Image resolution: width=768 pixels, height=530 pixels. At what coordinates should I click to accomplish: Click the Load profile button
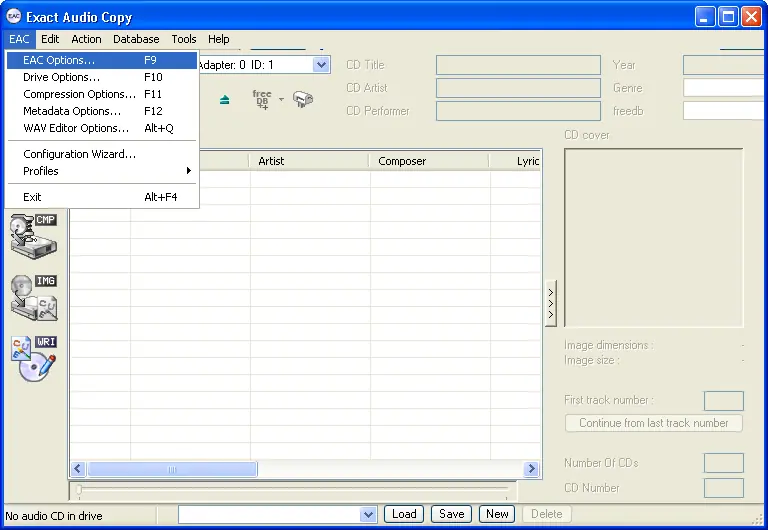click(404, 514)
